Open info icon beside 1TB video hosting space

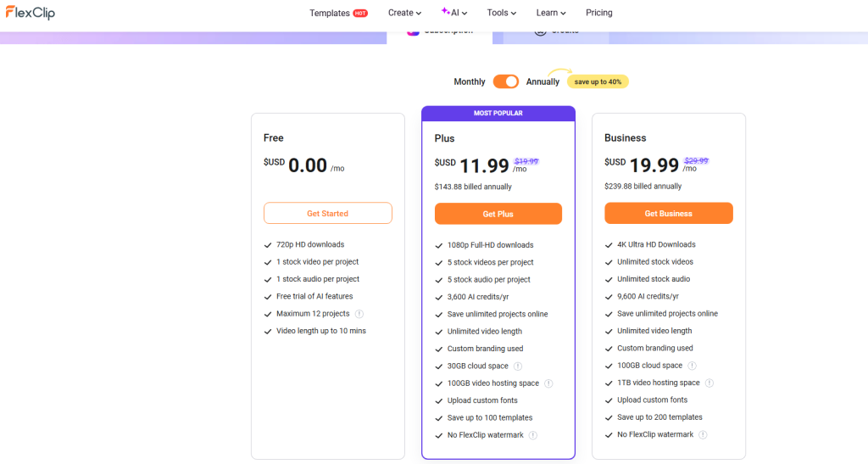click(709, 383)
